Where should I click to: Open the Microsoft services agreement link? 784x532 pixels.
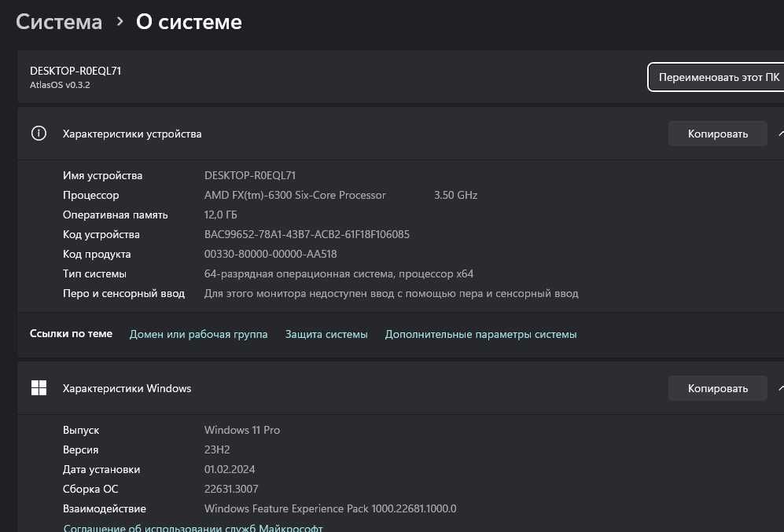coord(193,528)
